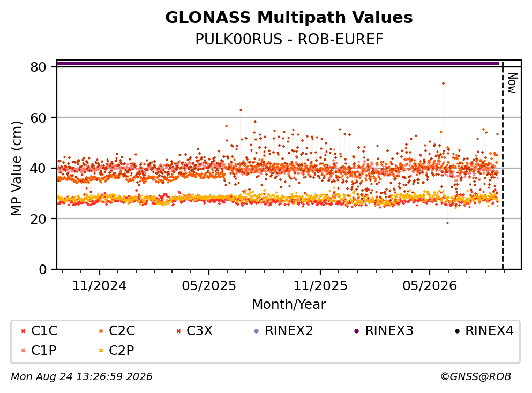Viewport: 532px width, 393px height.
Task: Click the GLONASS Multipath Values title
Action: coord(289,18)
